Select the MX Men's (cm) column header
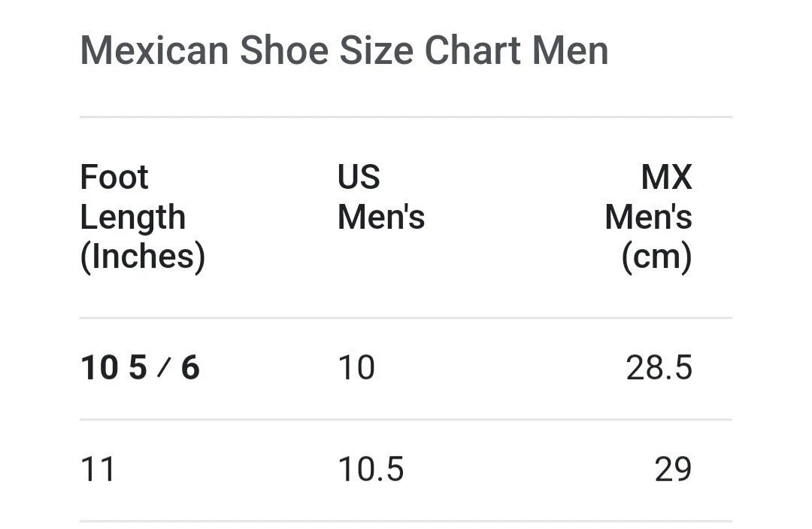The image size is (812, 529). tap(648, 217)
